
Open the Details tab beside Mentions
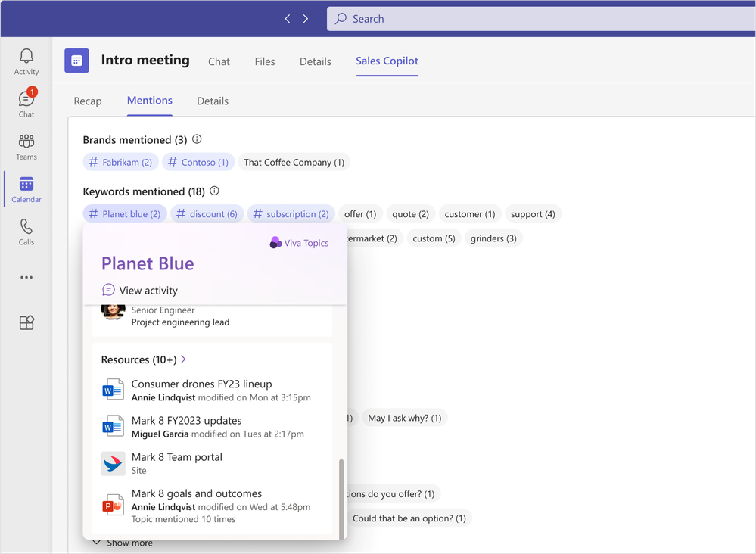(213, 101)
